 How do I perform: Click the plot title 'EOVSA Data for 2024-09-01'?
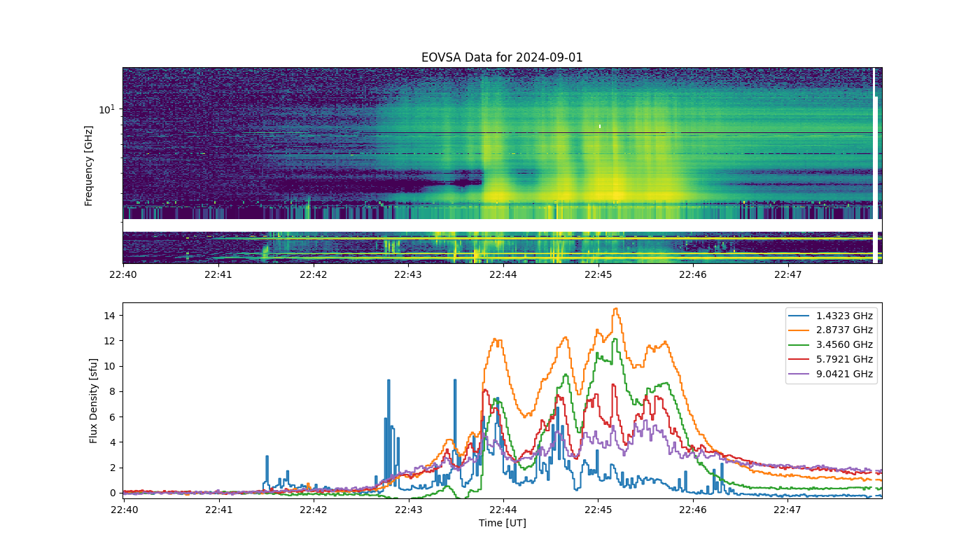pyautogui.click(x=502, y=57)
